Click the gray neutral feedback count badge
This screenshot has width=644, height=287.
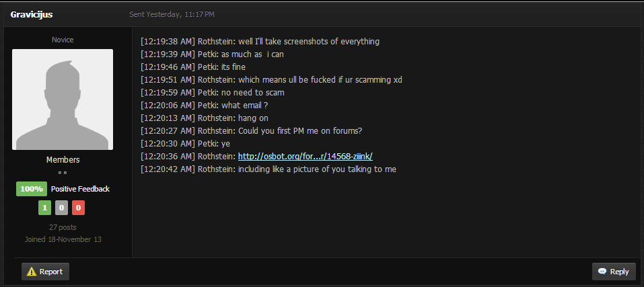[62, 208]
